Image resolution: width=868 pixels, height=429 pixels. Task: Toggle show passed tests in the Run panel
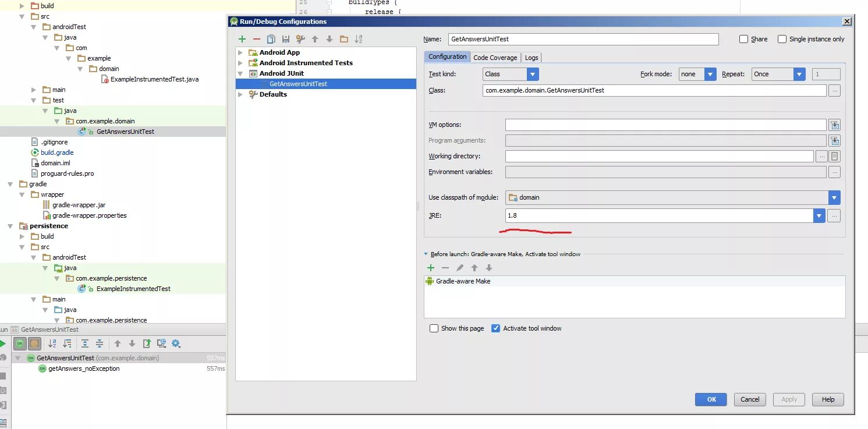tap(20, 343)
